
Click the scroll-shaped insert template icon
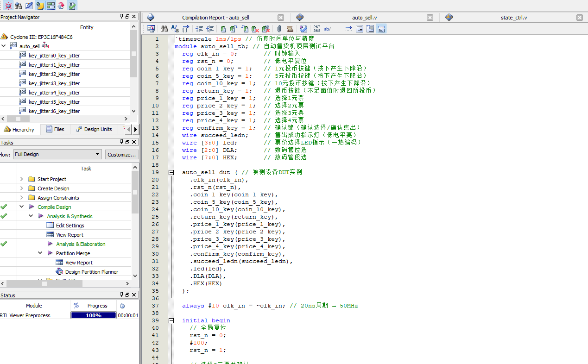pos(290,29)
